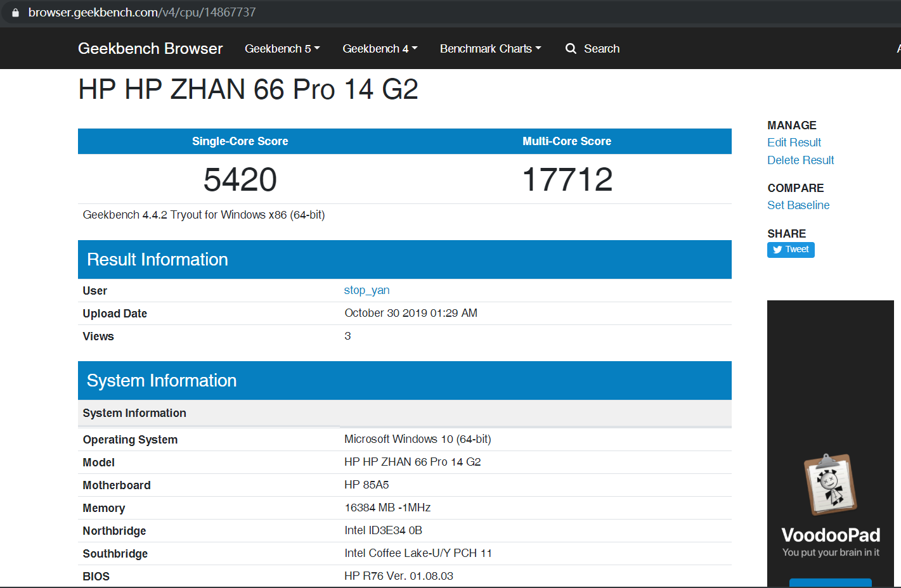The height and width of the screenshot is (588, 901).
Task: Select the multi-core score value 17712
Action: tap(567, 179)
